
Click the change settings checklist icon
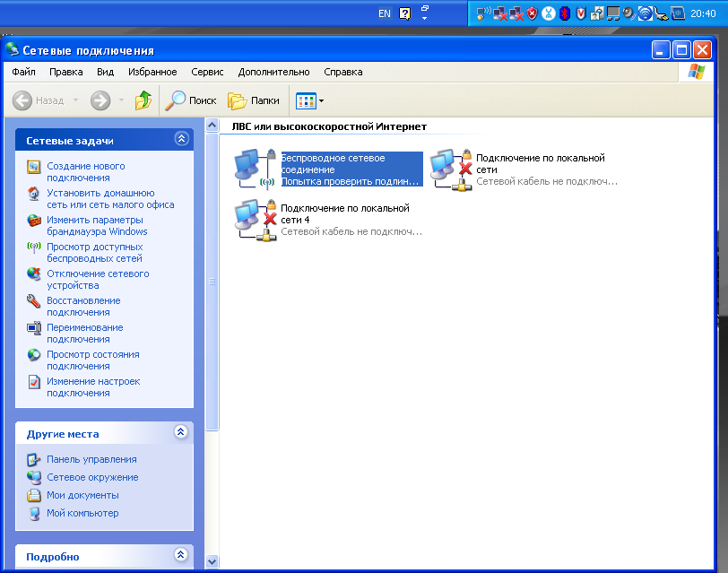click(33, 382)
